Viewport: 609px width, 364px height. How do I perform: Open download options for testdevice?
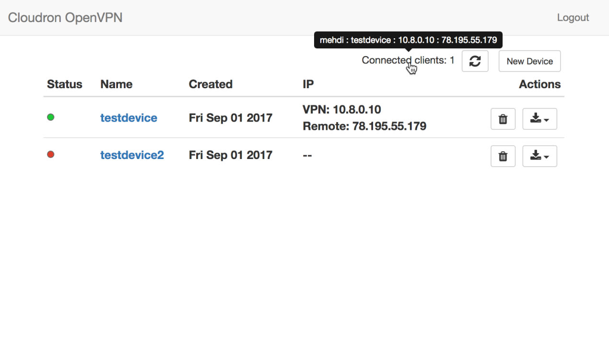click(539, 118)
